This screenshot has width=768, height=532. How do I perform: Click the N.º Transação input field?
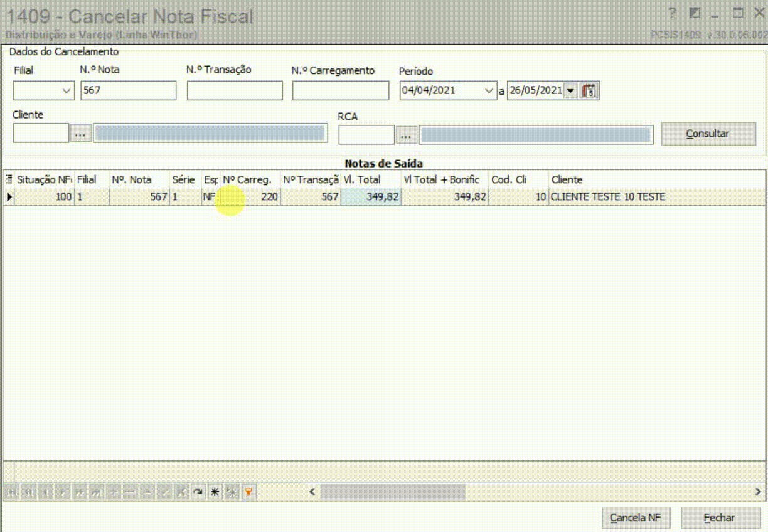[235, 91]
